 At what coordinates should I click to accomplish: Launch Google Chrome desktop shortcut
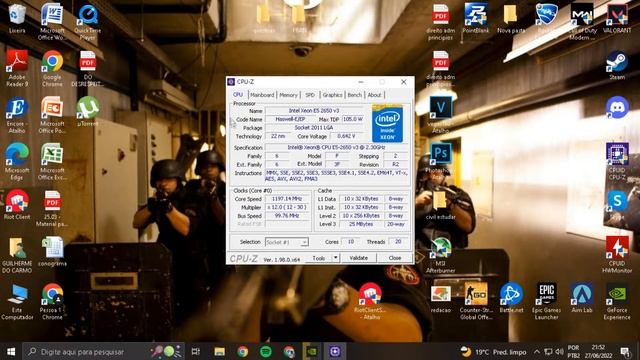[52, 68]
